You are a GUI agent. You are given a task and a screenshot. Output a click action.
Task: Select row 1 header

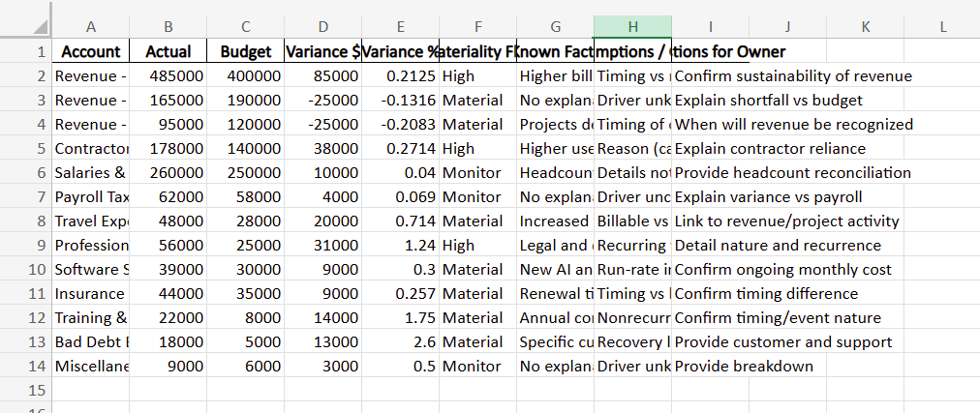point(25,52)
